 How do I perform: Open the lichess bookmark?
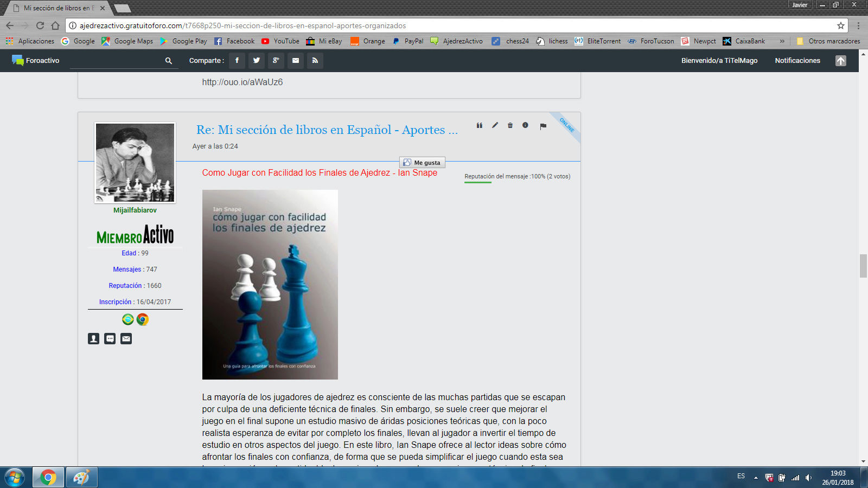click(x=552, y=41)
